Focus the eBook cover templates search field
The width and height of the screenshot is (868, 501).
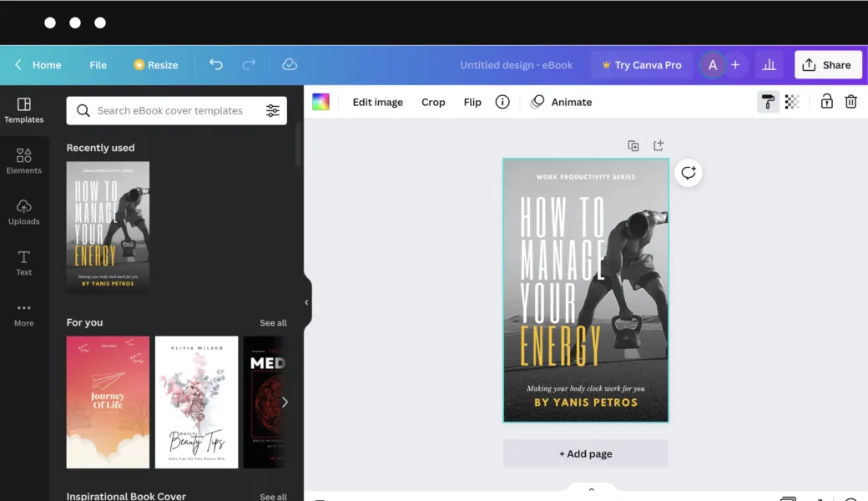(177, 111)
